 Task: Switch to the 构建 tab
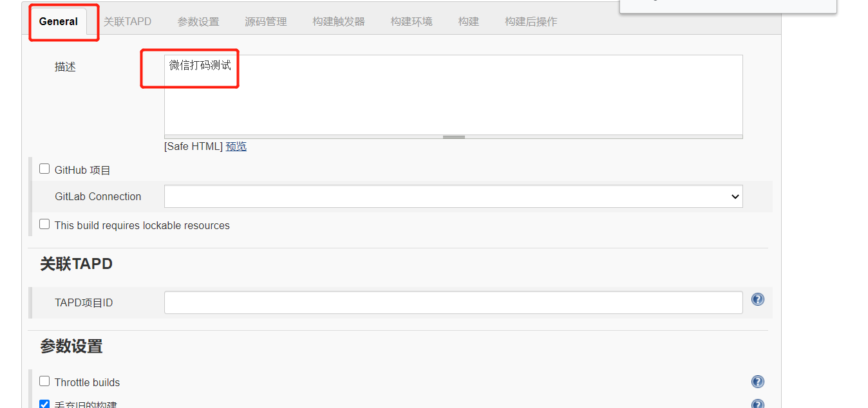tap(468, 21)
